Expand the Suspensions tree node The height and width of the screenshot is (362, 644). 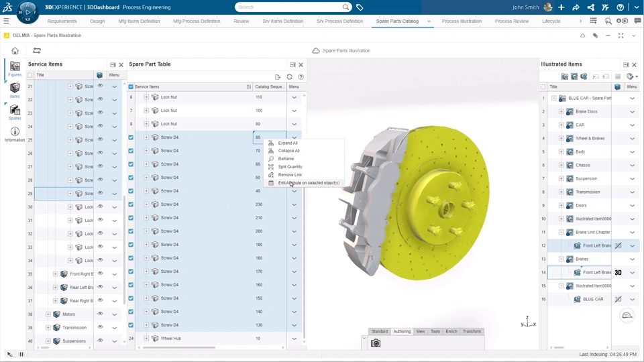(48, 341)
